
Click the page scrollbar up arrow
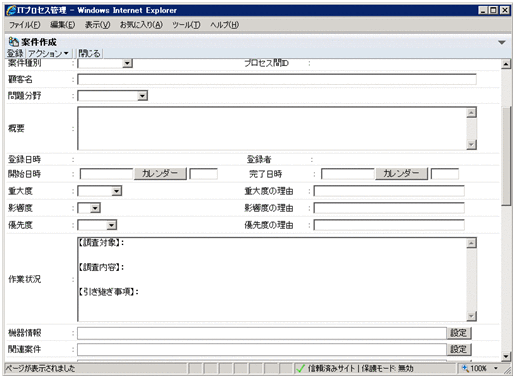[x=506, y=64]
